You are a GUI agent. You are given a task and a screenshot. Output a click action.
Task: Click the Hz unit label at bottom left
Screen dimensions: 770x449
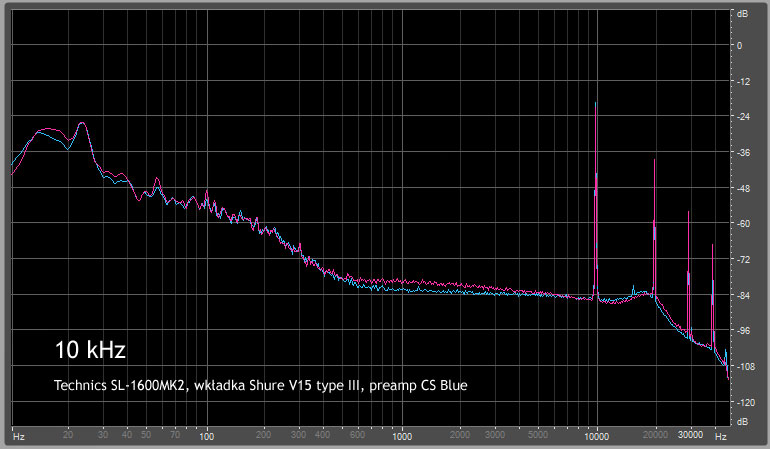19,436
